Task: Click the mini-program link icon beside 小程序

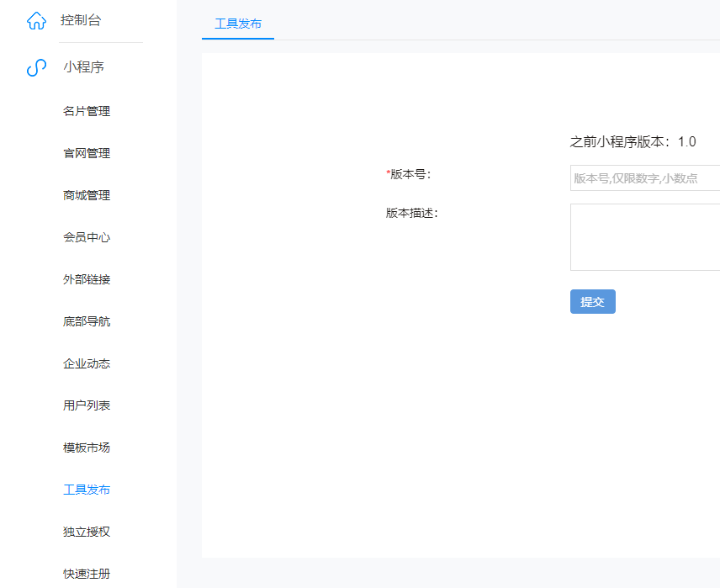Action: click(x=36, y=67)
